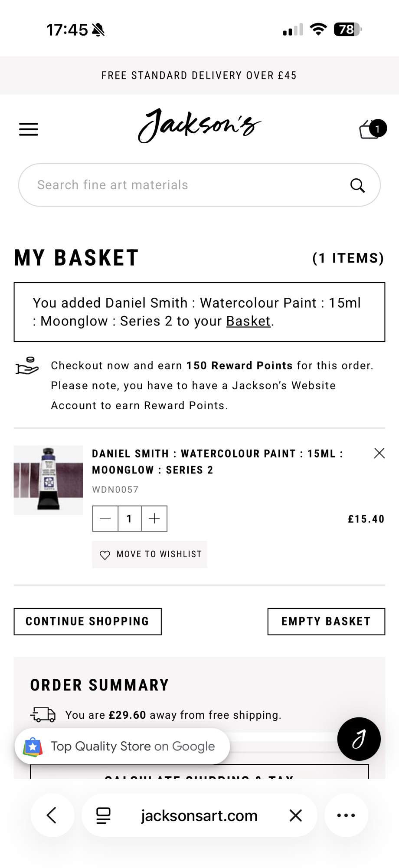Increase quantity with plus button

[x=154, y=519]
